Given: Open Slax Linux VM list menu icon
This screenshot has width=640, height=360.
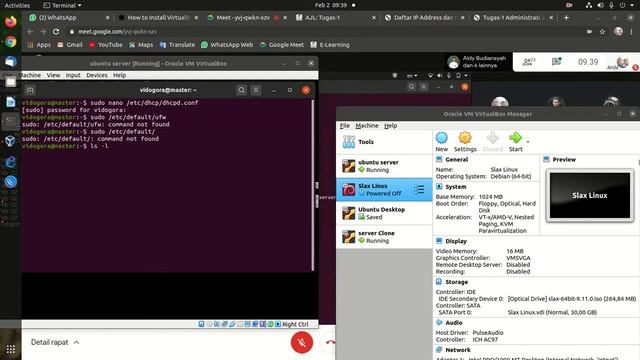Looking at the screenshot, I should pos(419,189).
